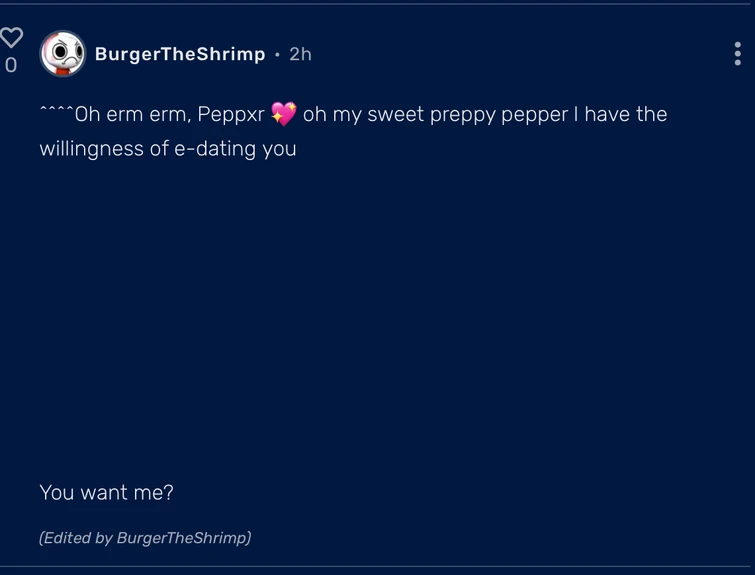Viewport: 755px width, 575px height.
Task: Click the words "I have the" in the post
Action: (x=621, y=115)
